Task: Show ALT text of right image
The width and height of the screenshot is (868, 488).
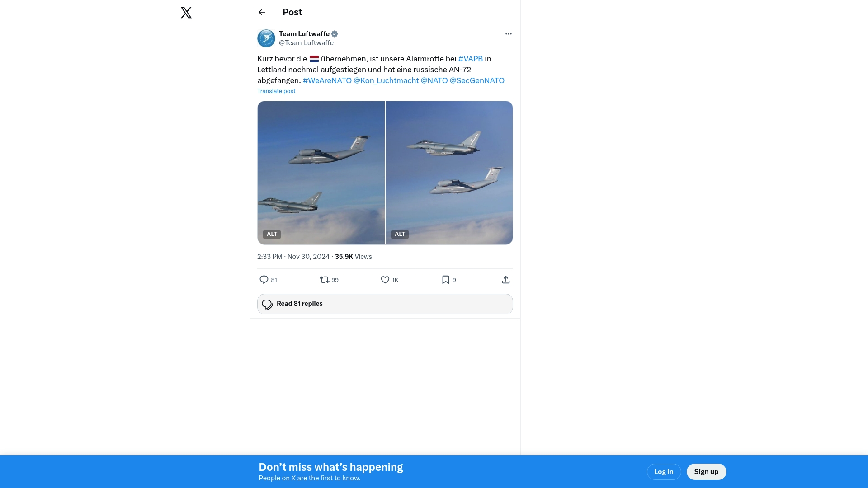Action: point(400,234)
